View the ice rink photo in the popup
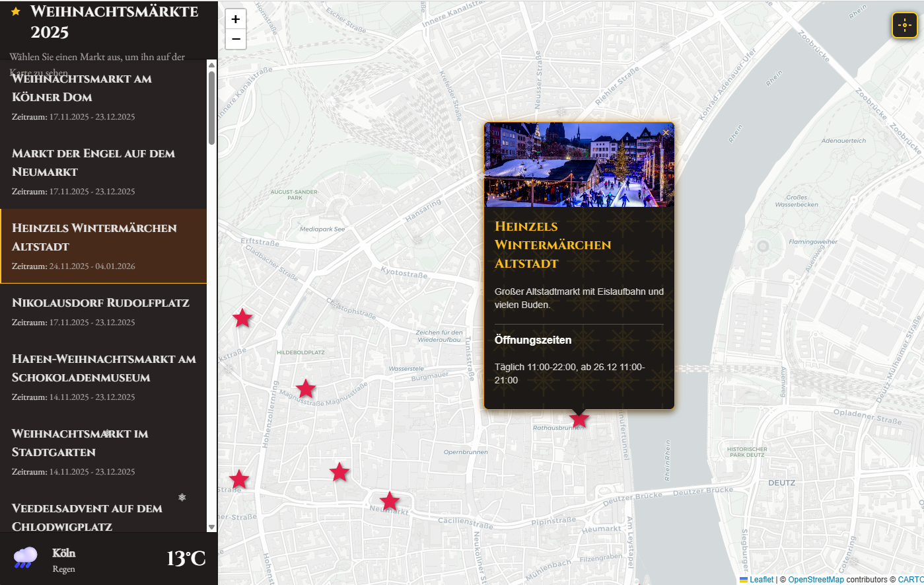This screenshot has height=585, width=924. pyautogui.click(x=579, y=164)
